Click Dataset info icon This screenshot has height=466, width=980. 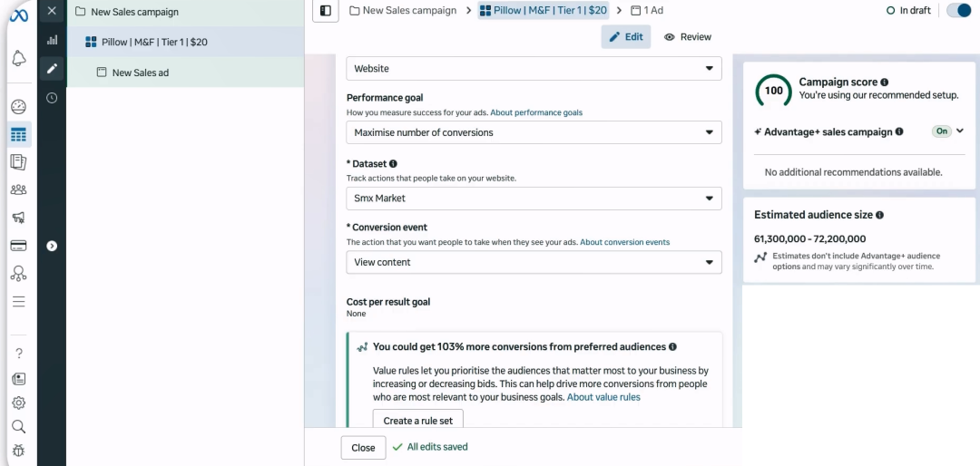click(393, 164)
